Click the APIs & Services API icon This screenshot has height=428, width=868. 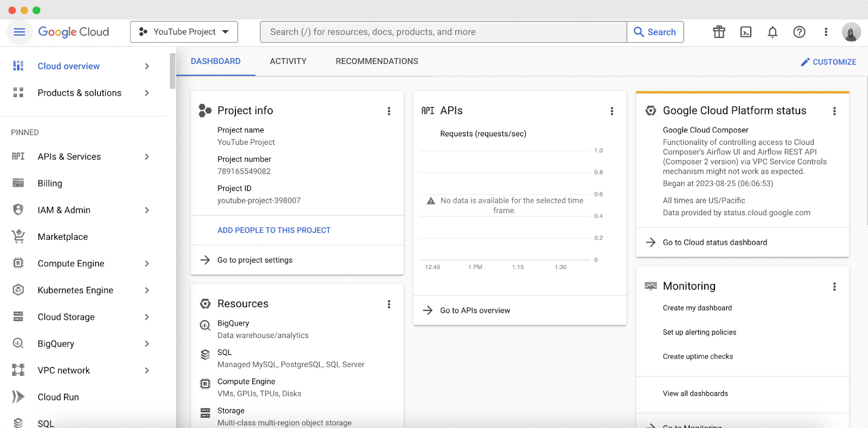[18, 156]
